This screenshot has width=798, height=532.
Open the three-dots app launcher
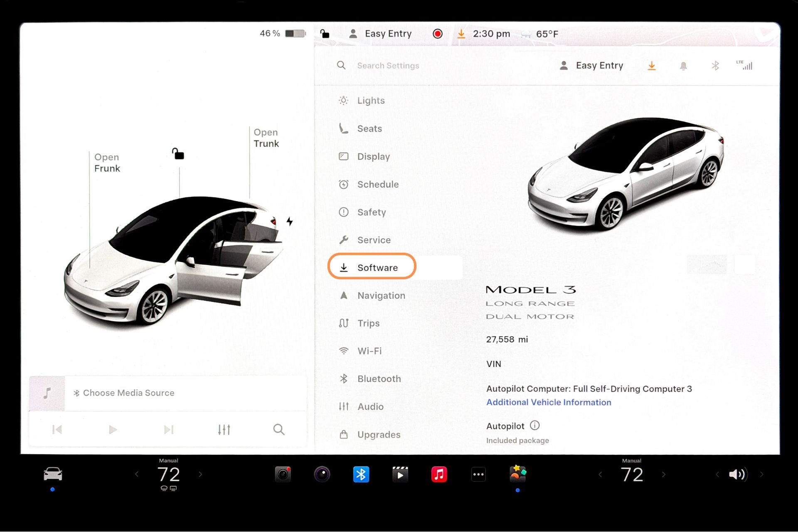pos(478,474)
